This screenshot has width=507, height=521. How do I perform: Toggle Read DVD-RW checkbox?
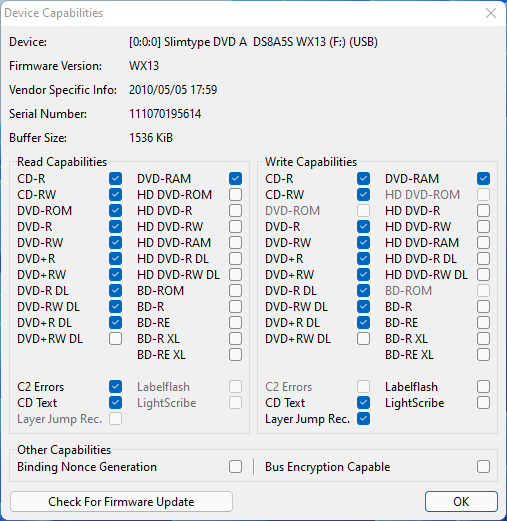click(115, 242)
